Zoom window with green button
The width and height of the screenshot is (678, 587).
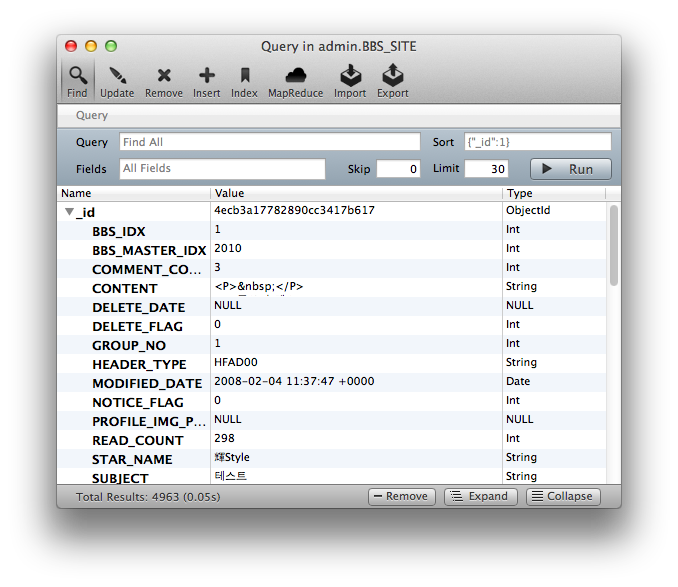[x=111, y=46]
